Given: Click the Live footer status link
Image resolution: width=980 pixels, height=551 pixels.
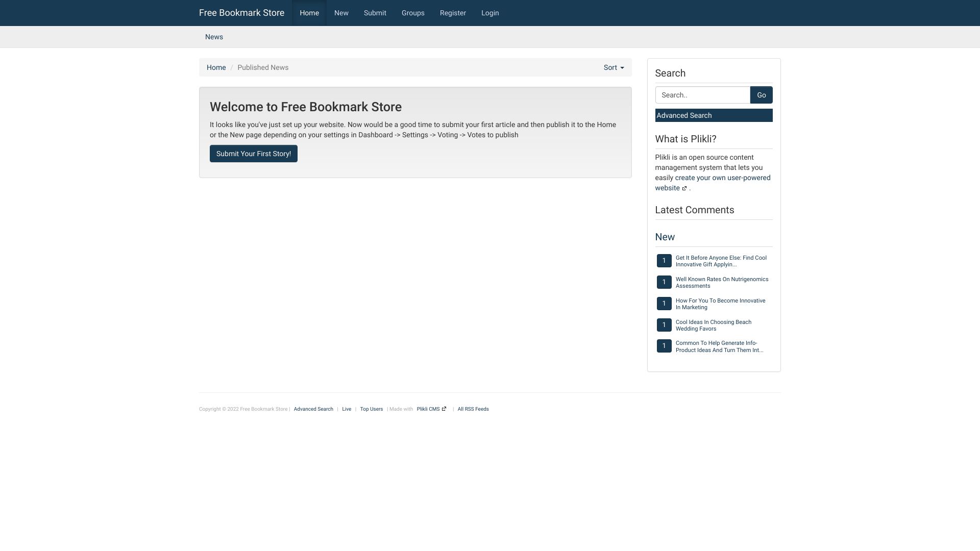Looking at the screenshot, I should (x=347, y=408).
